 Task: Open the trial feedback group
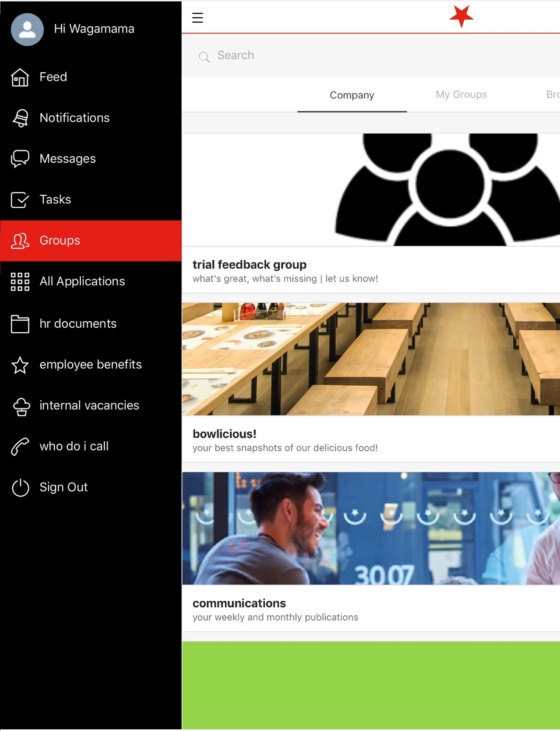(250, 264)
